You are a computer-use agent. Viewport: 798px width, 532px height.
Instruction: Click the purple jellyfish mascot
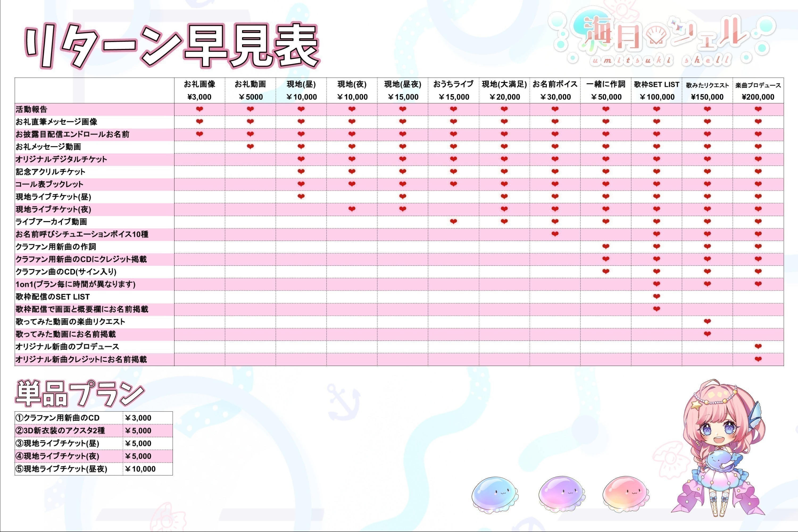pos(562,494)
